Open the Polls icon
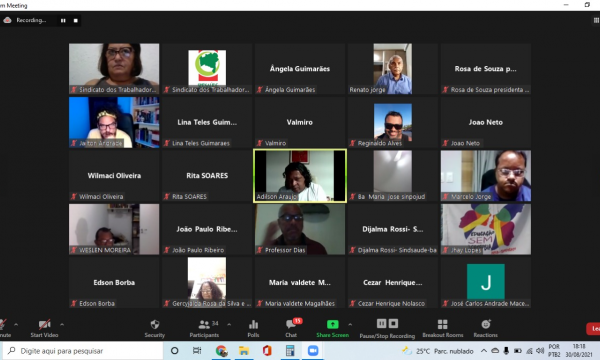This screenshot has width=600, height=360. pyautogui.click(x=253, y=325)
